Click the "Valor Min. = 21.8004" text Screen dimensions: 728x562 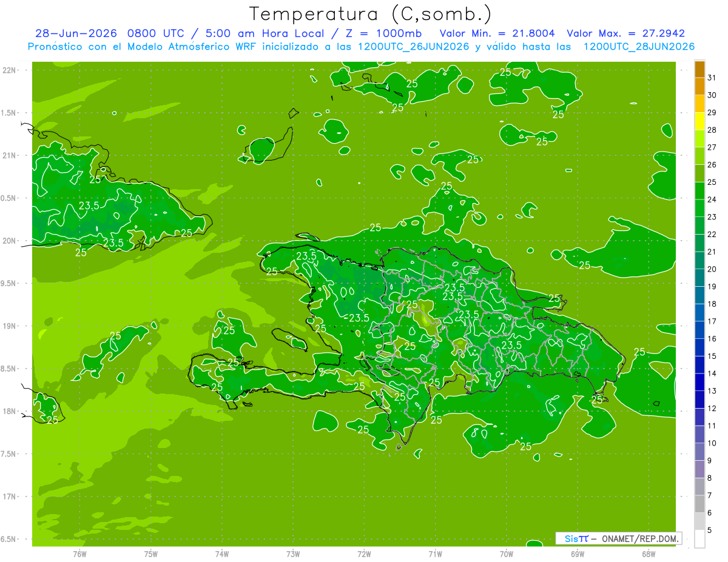pyautogui.click(x=497, y=33)
